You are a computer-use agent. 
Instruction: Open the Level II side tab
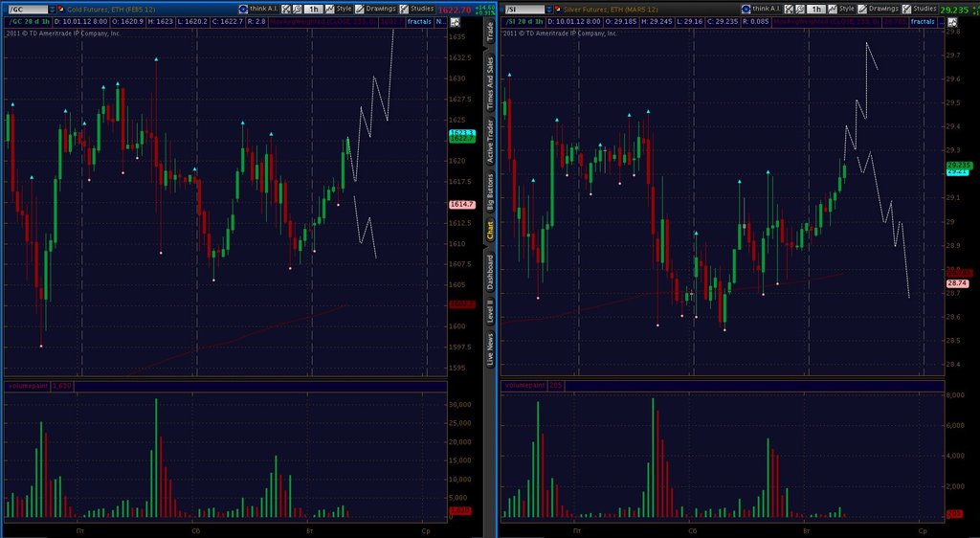(490, 310)
